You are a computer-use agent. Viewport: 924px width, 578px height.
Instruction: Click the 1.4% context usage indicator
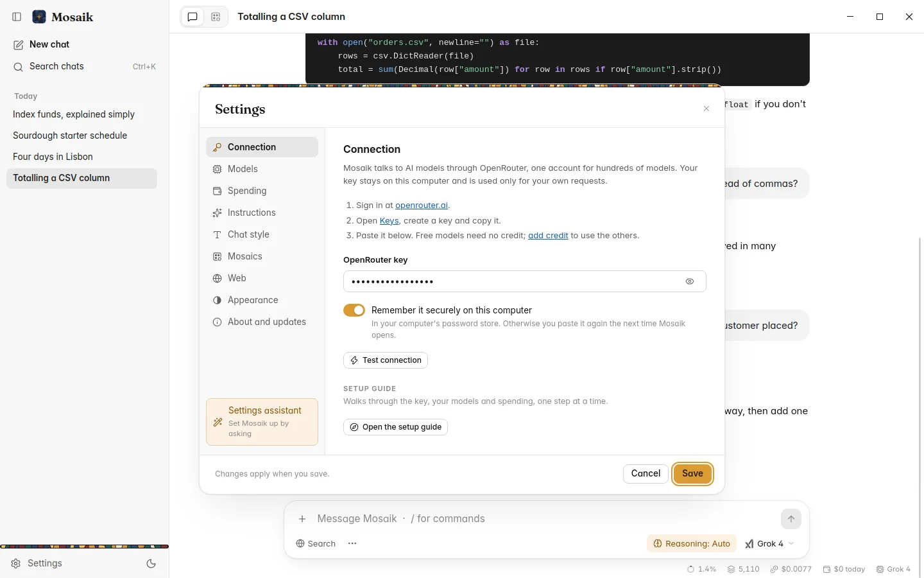click(x=701, y=569)
